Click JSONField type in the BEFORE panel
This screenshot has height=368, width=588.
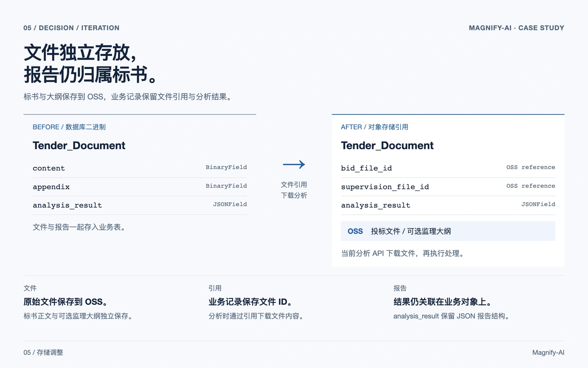click(x=230, y=204)
